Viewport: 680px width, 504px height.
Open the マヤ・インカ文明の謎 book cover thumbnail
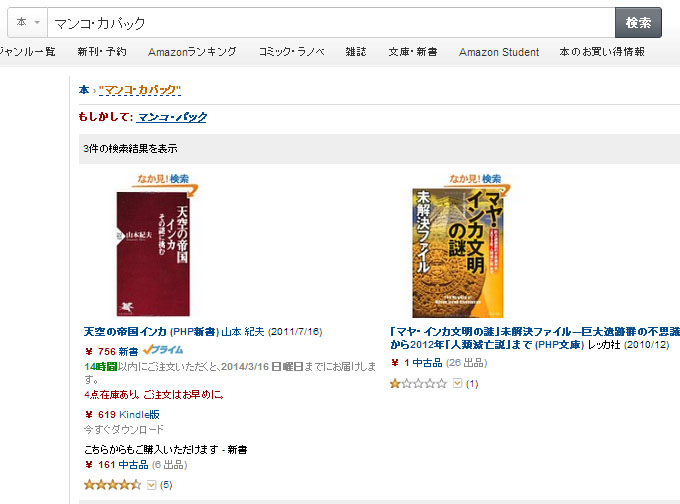click(458, 252)
